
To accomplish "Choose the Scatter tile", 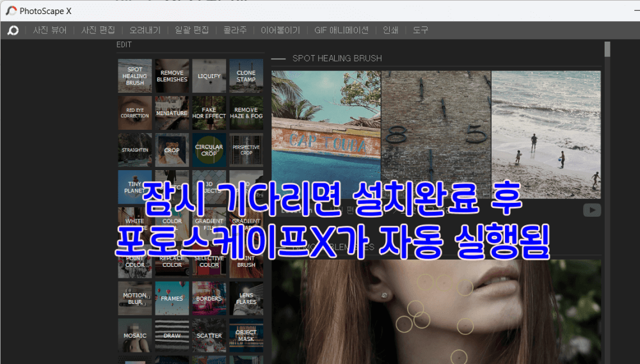I will [209, 336].
